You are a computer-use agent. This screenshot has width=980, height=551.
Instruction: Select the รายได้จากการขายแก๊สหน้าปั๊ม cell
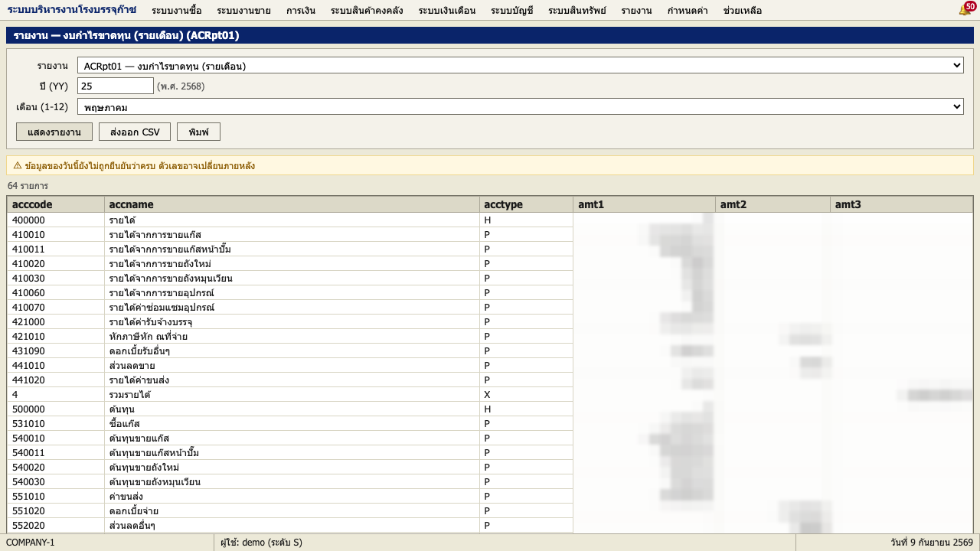(292, 249)
